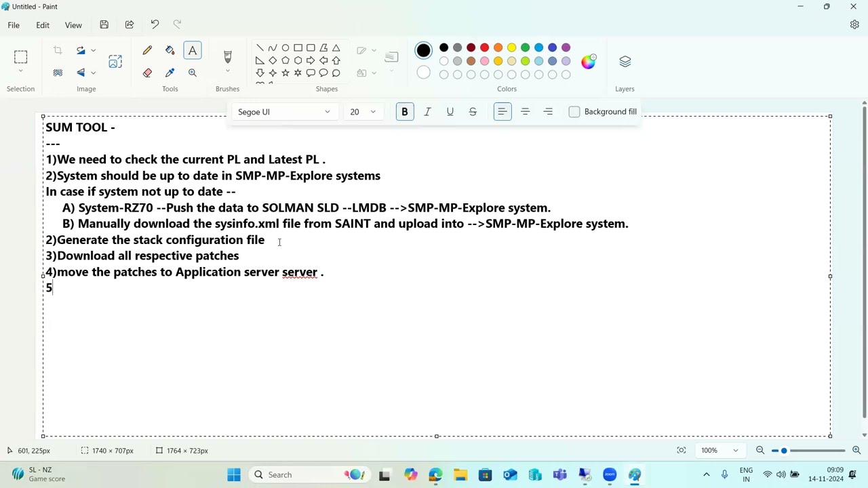Set text alignment to center
Viewport: 868px width, 488px height.
pos(525,112)
